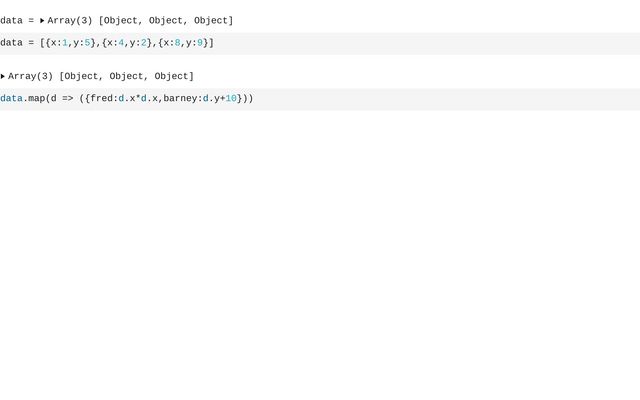Click the x:8 entry in the data array

coord(171,43)
